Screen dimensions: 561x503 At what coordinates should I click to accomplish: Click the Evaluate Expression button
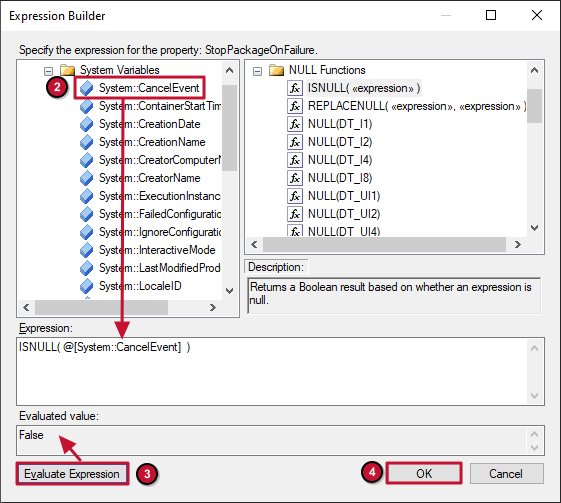tap(72, 474)
